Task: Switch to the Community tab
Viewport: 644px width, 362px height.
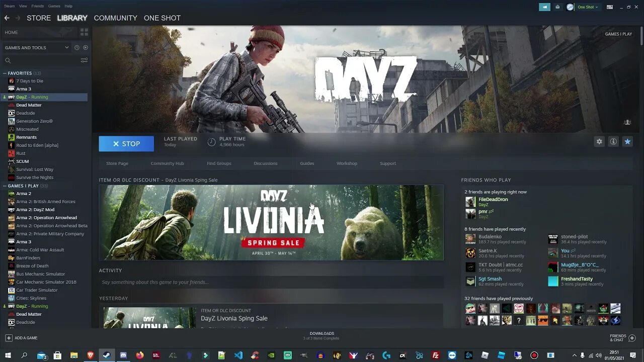Action: coord(115,18)
